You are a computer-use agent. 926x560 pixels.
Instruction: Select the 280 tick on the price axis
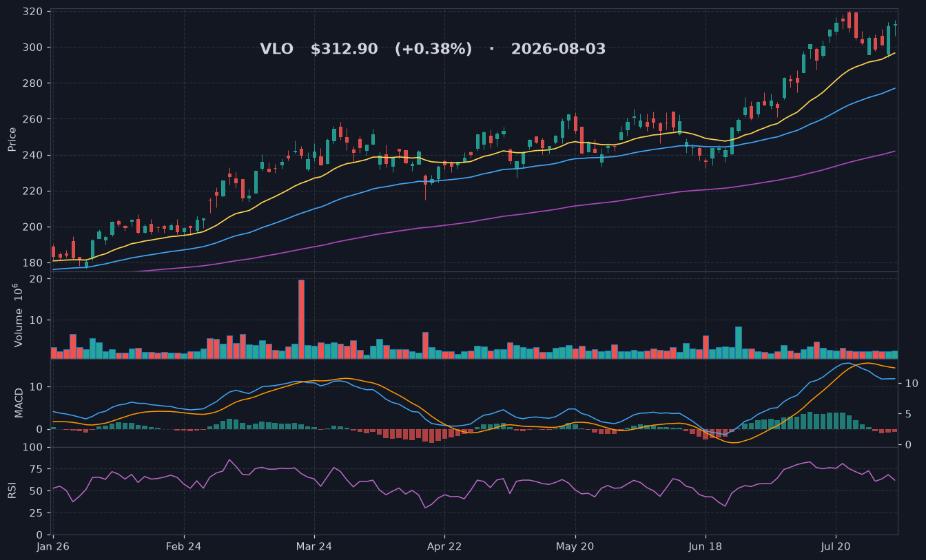(34, 83)
